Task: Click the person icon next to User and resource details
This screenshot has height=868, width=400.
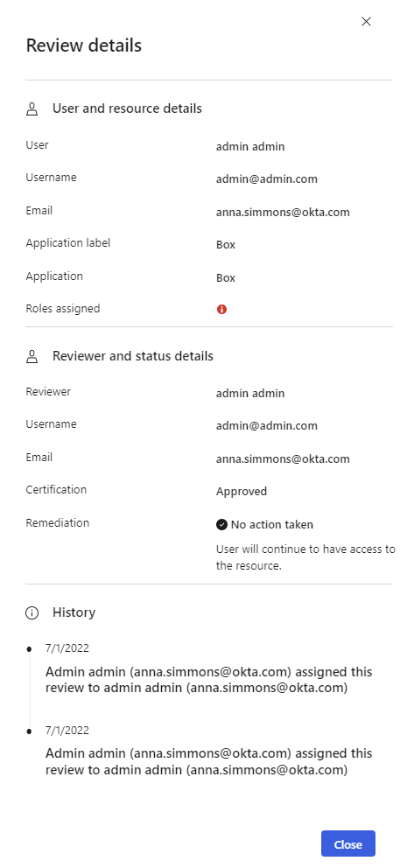Action: tap(32, 109)
